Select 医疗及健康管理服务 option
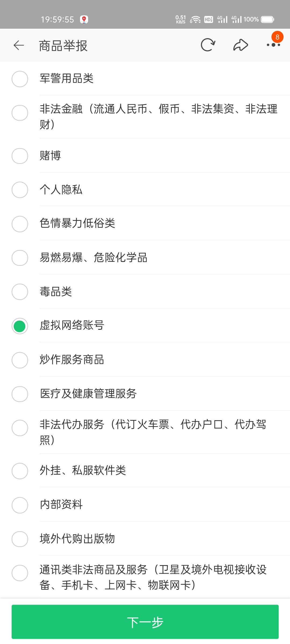 (20, 394)
